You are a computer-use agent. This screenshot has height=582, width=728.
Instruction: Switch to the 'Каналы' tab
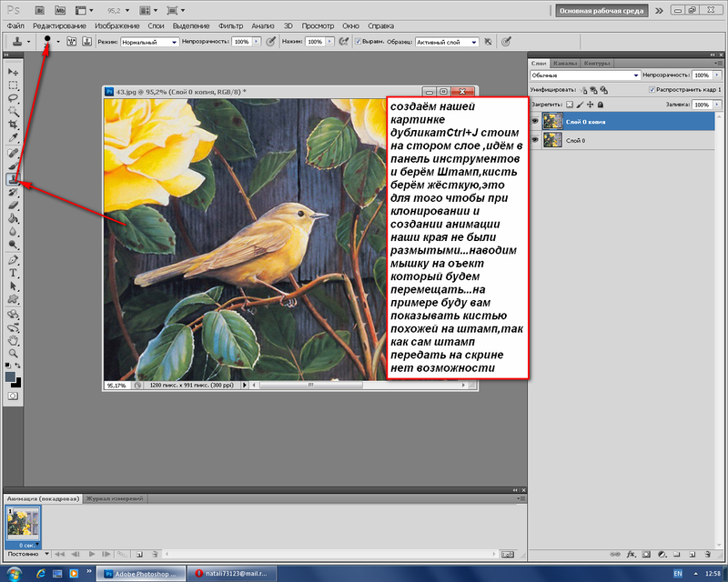(564, 64)
